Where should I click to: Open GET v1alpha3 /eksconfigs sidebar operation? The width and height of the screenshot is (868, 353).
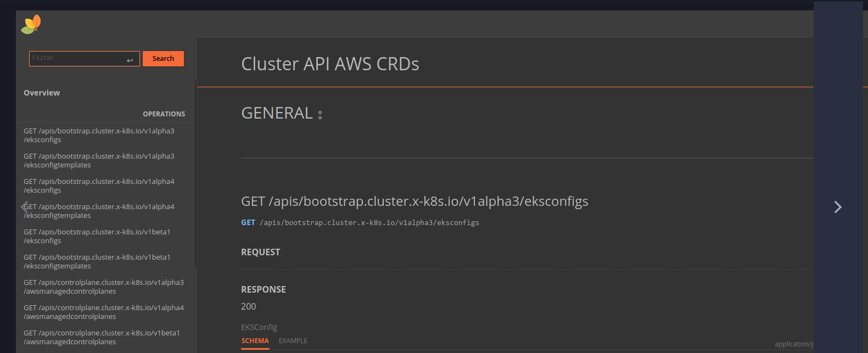click(99, 136)
